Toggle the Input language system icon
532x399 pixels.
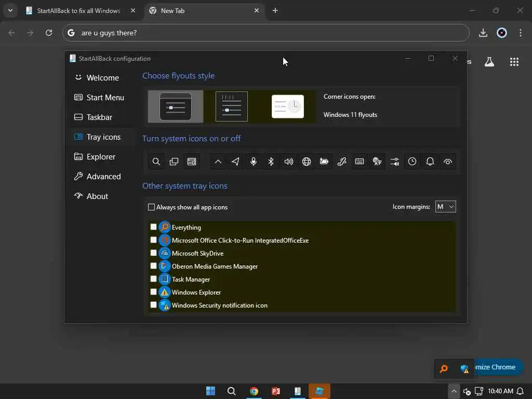coord(377,162)
